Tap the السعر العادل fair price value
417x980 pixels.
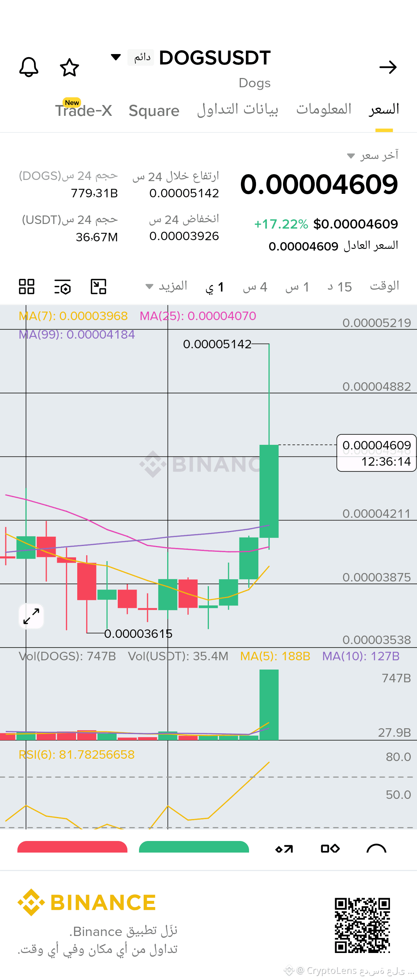click(303, 246)
